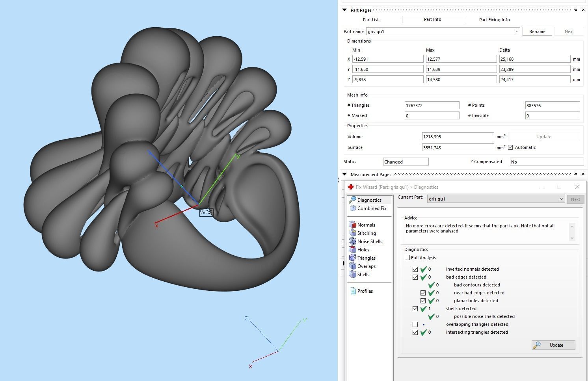This screenshot has height=381, width=588.
Task: Click the X Delta dimension field
Action: [x=535, y=59]
